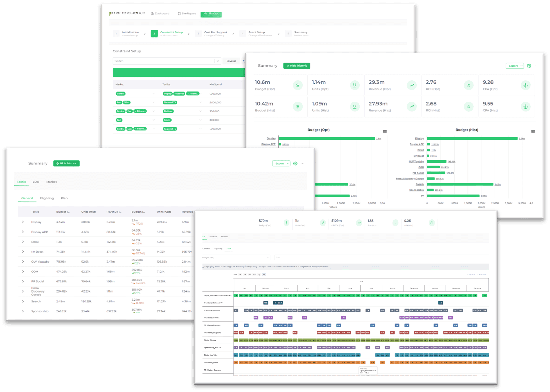
Task: Expand market dropdown for East West row
Action: coord(154,103)
